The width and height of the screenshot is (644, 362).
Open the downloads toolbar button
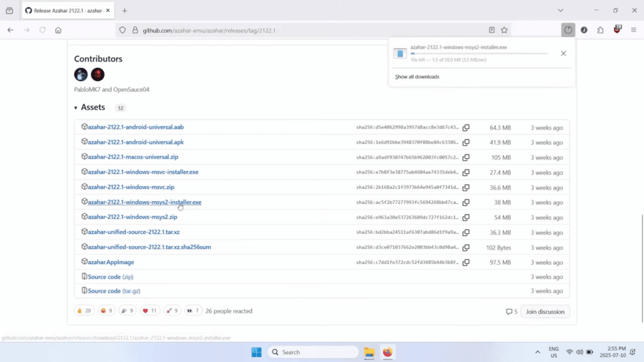(x=568, y=30)
